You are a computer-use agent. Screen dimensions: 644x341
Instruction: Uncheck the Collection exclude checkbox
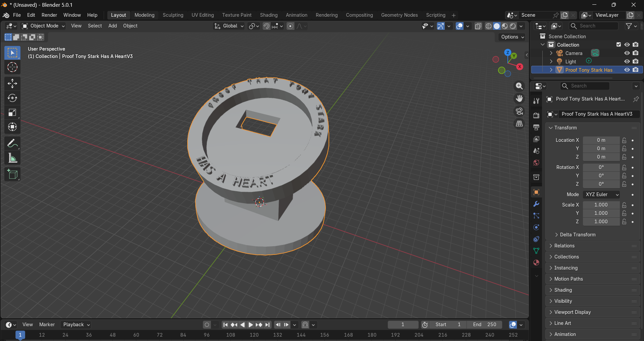point(618,45)
